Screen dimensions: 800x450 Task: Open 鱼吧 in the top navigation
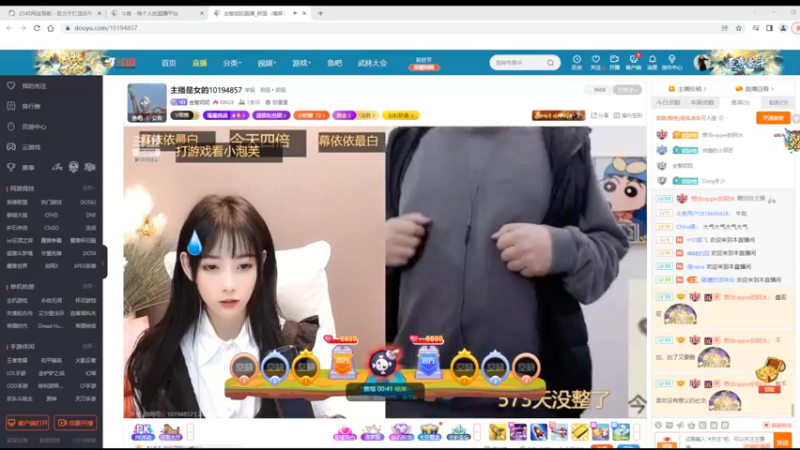[x=335, y=63]
